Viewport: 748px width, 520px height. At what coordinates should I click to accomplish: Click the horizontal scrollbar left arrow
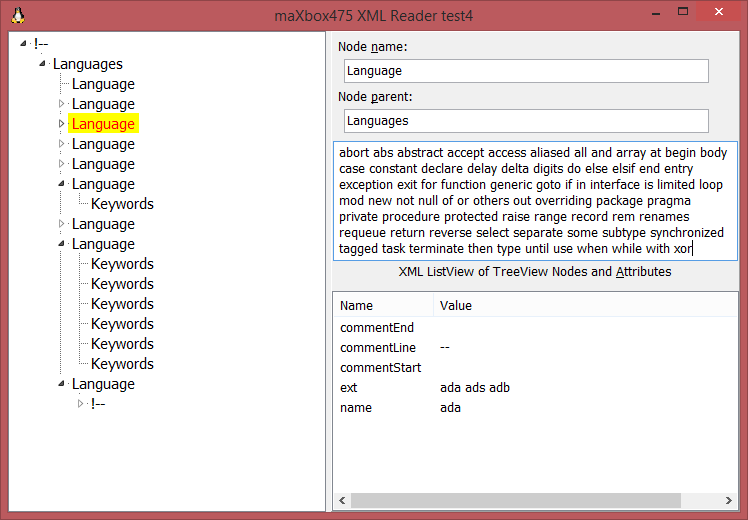(341, 500)
